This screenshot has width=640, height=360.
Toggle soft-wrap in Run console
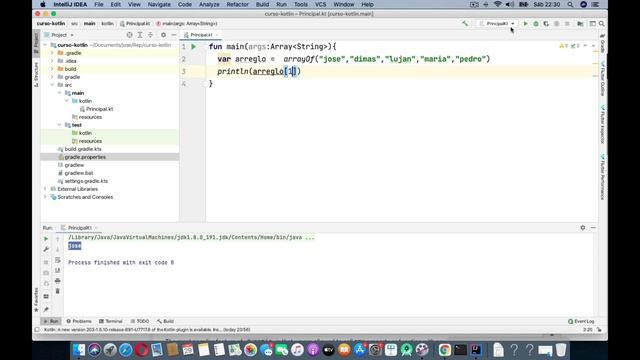coord(58,260)
